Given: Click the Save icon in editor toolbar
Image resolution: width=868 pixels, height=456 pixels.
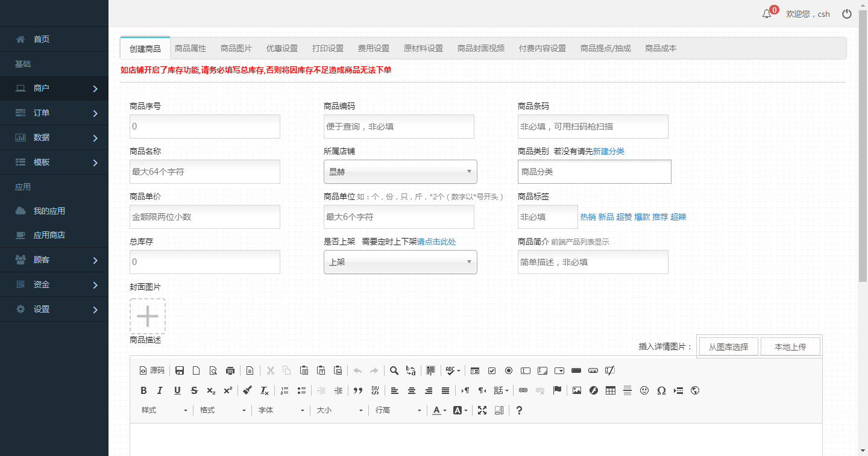Looking at the screenshot, I should pyautogui.click(x=179, y=370).
